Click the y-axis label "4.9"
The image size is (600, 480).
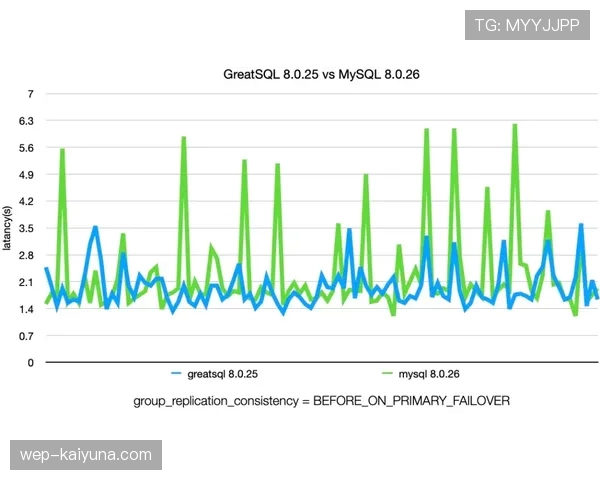click(x=26, y=175)
